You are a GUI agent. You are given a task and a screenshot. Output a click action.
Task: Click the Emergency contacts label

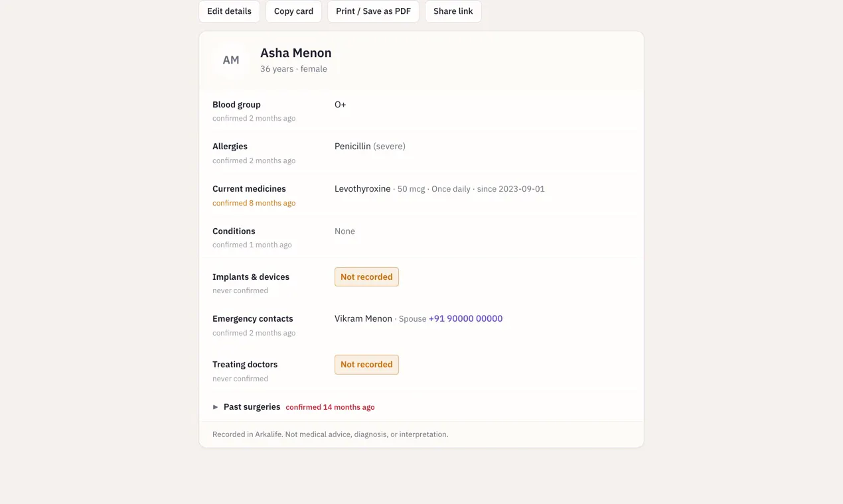click(x=252, y=318)
